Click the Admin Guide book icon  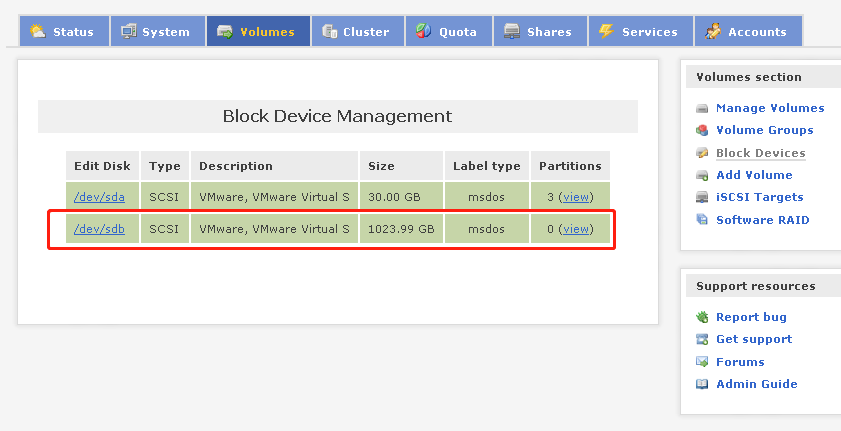(x=703, y=384)
